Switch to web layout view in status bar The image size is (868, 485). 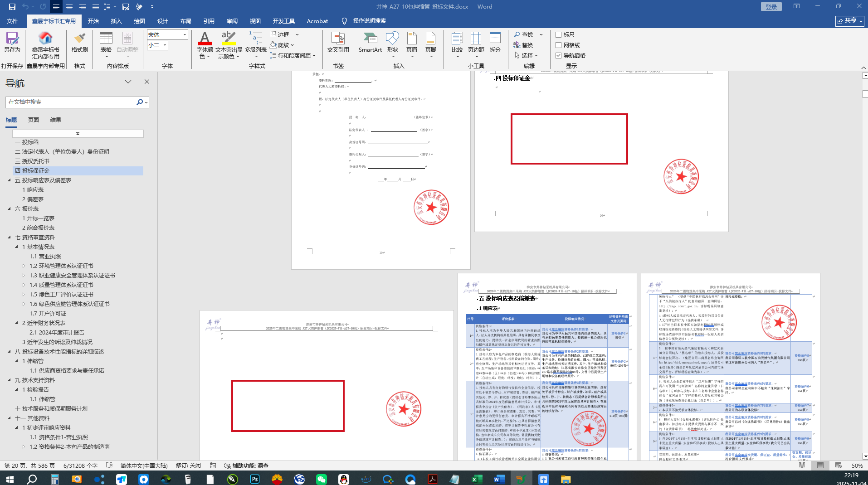838,466
